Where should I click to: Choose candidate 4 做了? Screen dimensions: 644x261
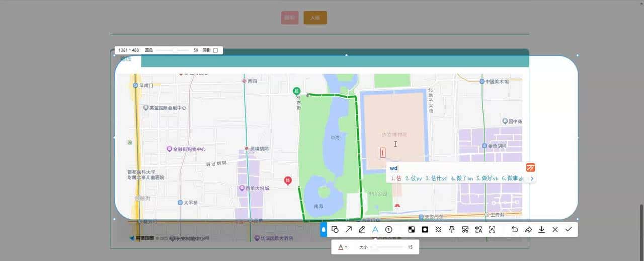(462, 178)
